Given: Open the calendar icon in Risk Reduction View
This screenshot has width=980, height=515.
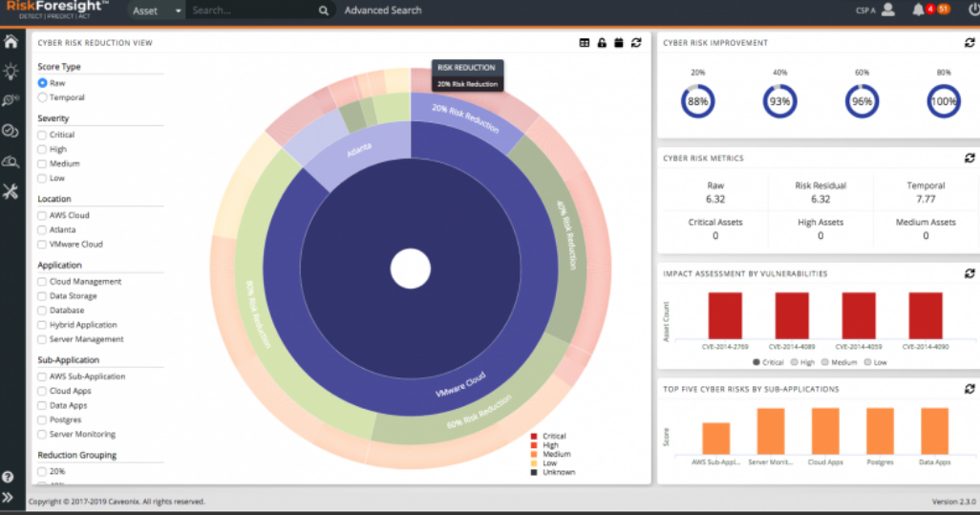Looking at the screenshot, I should tap(619, 42).
